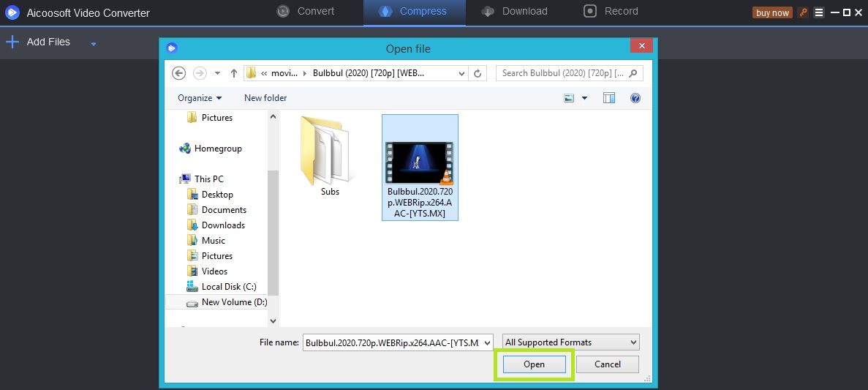
Task: Open the recent locations dropdown arrow
Action: click(x=218, y=73)
